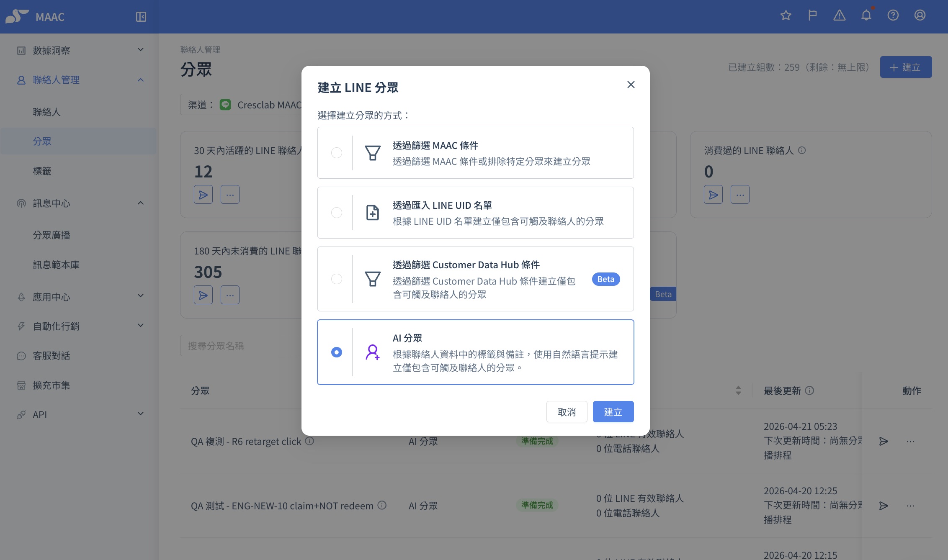
Task: Click the flag icon in header
Action: pos(813,16)
